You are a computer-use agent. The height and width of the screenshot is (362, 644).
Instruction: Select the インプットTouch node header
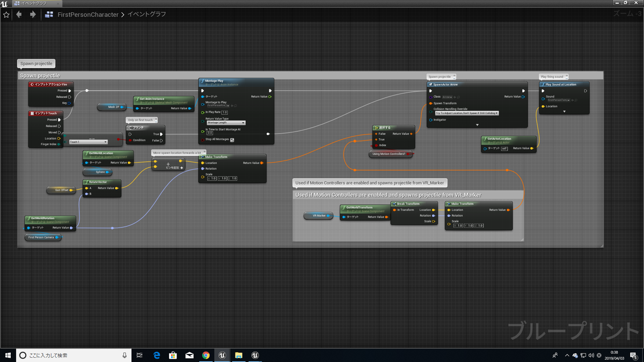point(46,113)
